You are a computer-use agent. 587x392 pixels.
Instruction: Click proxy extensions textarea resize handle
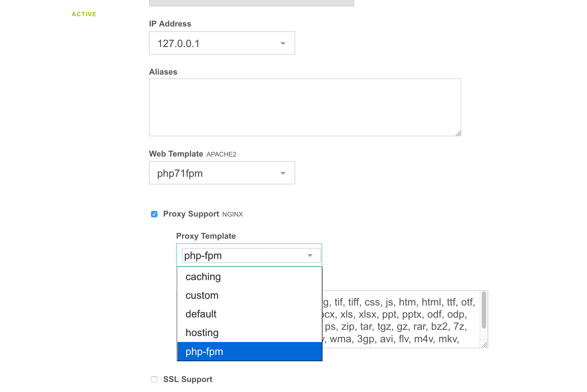[x=484, y=344]
